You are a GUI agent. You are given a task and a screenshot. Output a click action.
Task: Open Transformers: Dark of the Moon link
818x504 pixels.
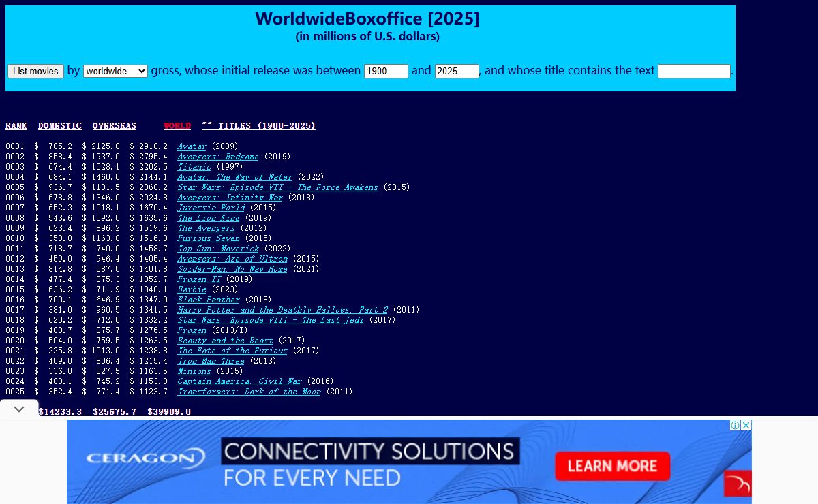click(x=249, y=392)
